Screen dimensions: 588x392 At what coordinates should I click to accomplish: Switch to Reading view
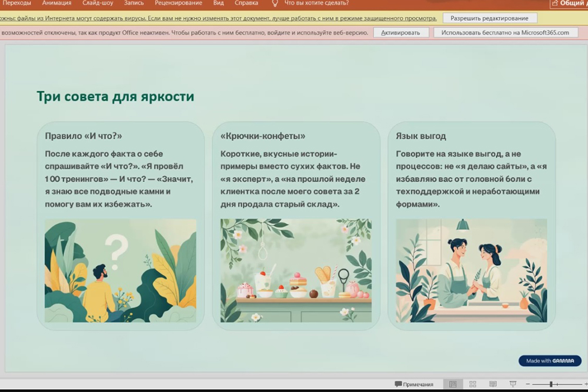click(493, 384)
